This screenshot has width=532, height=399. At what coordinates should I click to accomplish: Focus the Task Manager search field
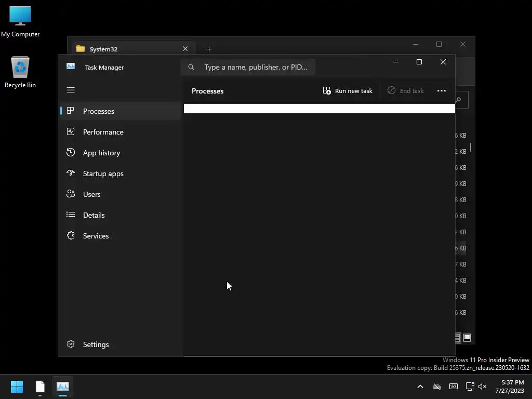point(248,67)
